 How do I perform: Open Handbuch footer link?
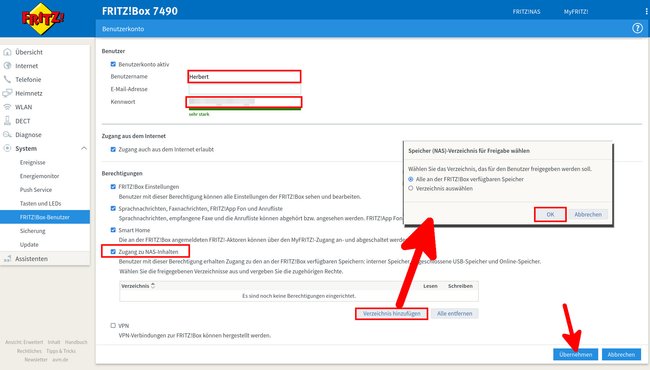[x=76, y=342]
